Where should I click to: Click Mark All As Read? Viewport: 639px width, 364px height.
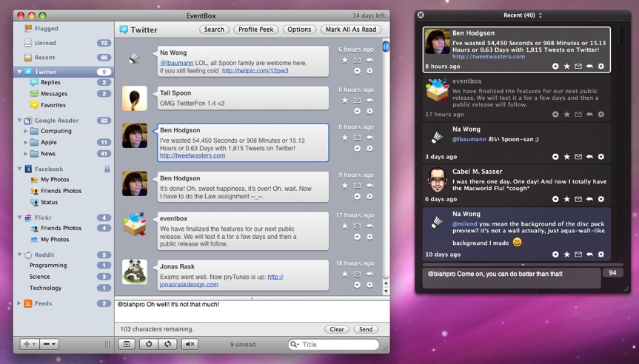[x=351, y=30]
